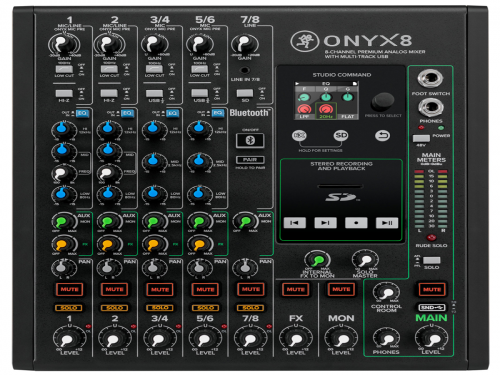Solo channel 7/8
The image size is (500, 375).
250,307
